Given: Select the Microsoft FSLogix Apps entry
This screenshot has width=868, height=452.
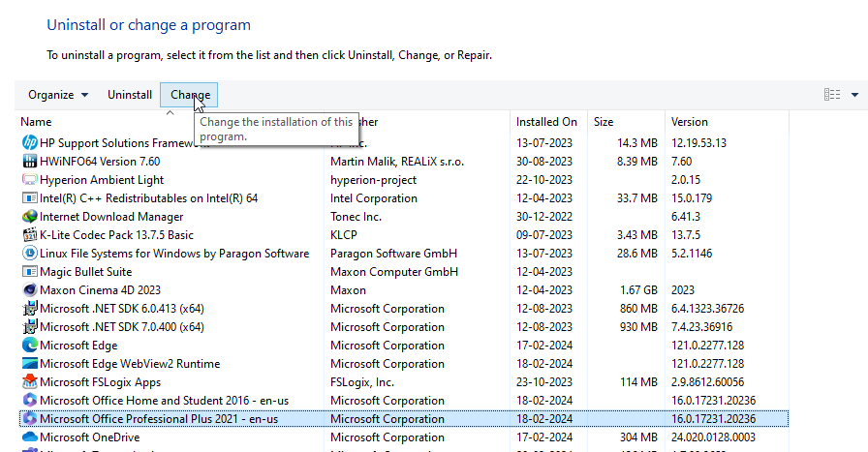Looking at the screenshot, I should tap(100, 381).
